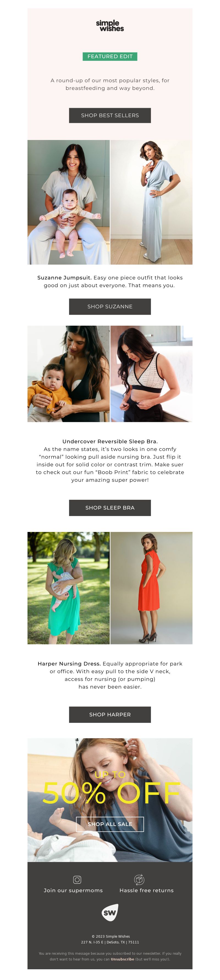Open the green Harper dress park photo
The image size is (220, 980).
pyautogui.click(x=68, y=588)
